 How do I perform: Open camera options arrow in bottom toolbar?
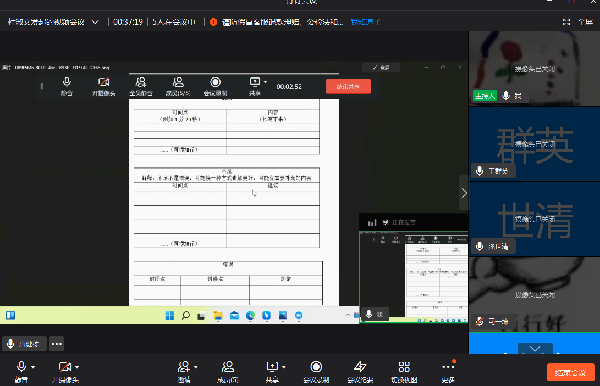click(x=77, y=367)
